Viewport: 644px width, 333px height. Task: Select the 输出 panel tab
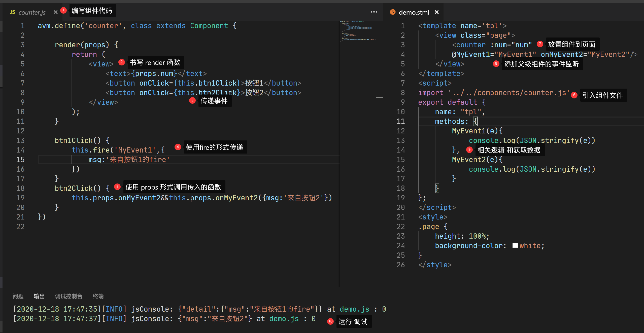[39, 296]
